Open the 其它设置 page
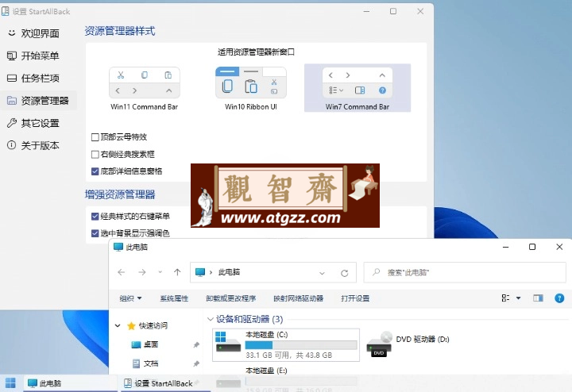572x392 pixels. pos(40,123)
